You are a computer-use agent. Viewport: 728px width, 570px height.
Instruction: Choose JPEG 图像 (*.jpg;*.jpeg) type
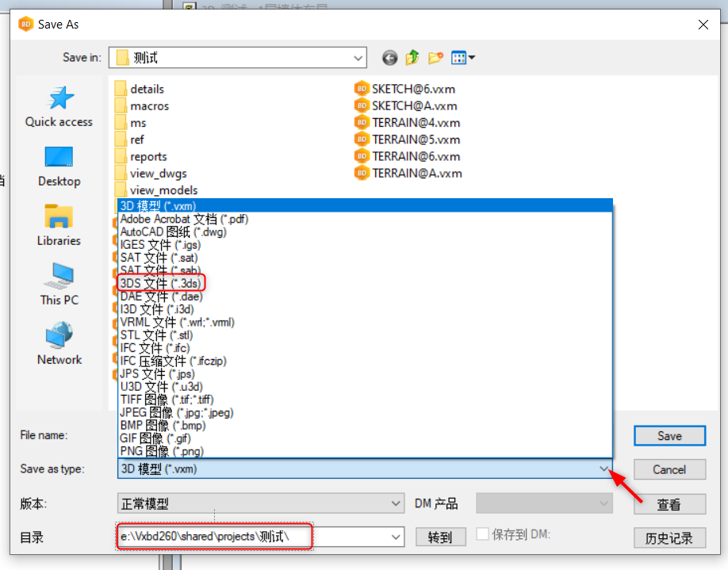click(365, 413)
